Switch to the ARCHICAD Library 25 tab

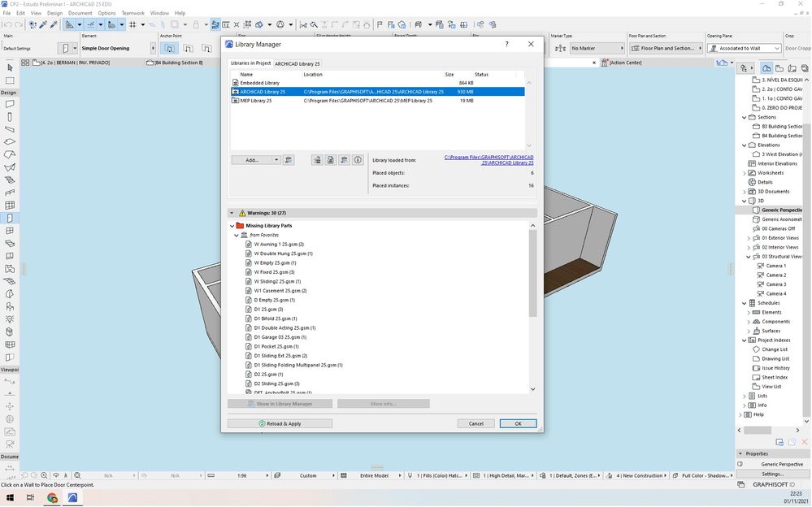pyautogui.click(x=297, y=63)
